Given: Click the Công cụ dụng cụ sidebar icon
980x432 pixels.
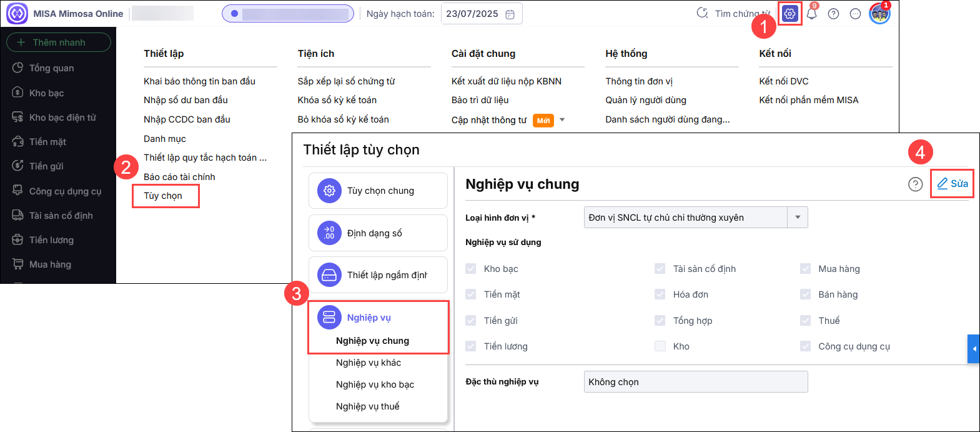Looking at the screenshot, I should click(17, 191).
